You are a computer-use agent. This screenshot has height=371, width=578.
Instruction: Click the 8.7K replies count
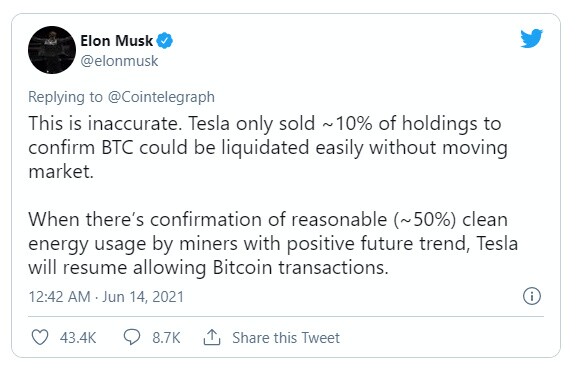[x=166, y=338]
